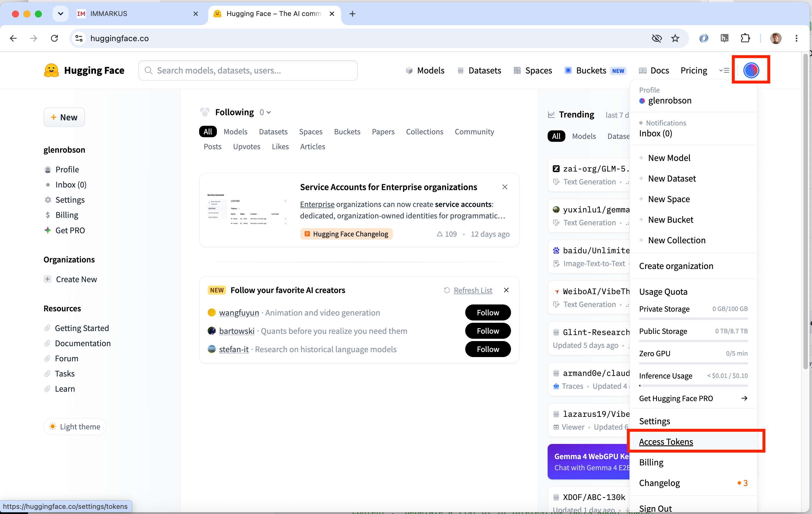Open the Trending last 7 days selector
Image resolution: width=812 pixels, height=514 pixels.
617,115
